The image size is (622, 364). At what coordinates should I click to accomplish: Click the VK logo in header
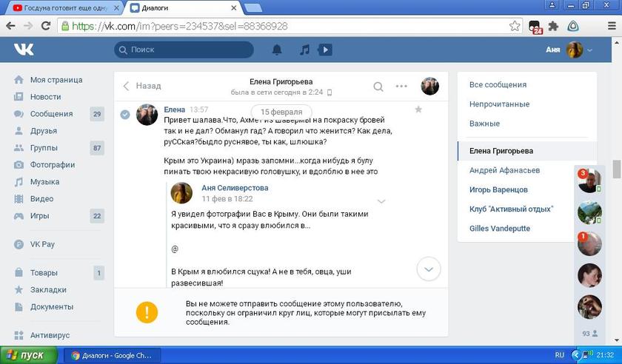pyautogui.click(x=24, y=49)
